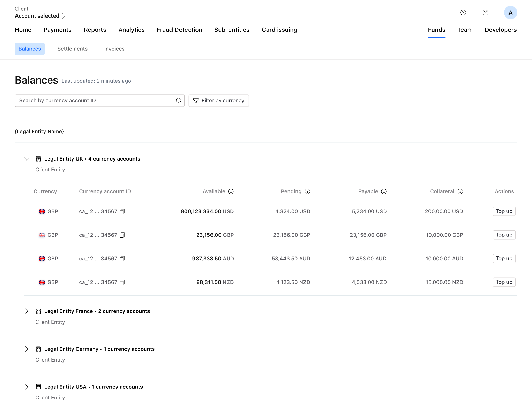The image size is (532, 417).
Task: Copy account ID in 23,156.00 GBP row
Action: pos(122,235)
